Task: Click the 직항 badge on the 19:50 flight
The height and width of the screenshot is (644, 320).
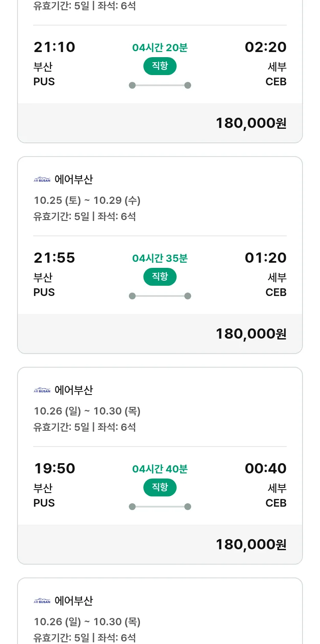Action: [x=160, y=487]
